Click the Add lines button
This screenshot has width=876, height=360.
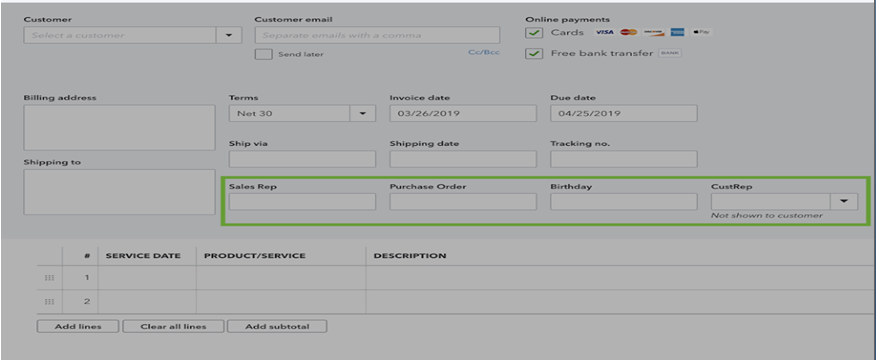(78, 326)
